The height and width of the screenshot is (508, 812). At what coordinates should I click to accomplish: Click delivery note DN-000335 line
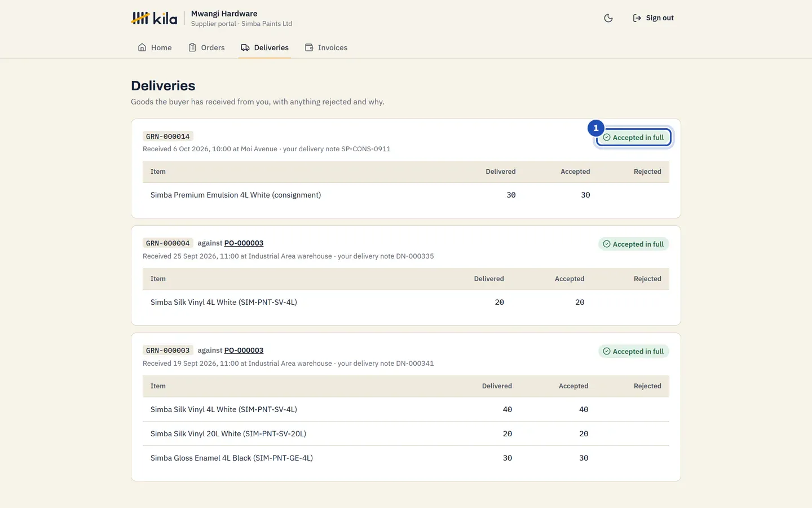pos(288,256)
